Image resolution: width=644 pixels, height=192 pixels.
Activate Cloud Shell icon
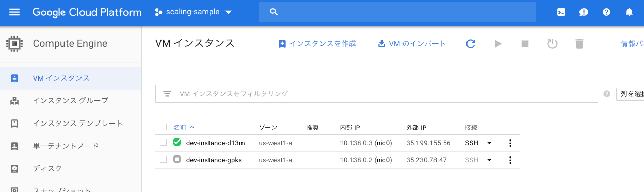(x=561, y=12)
